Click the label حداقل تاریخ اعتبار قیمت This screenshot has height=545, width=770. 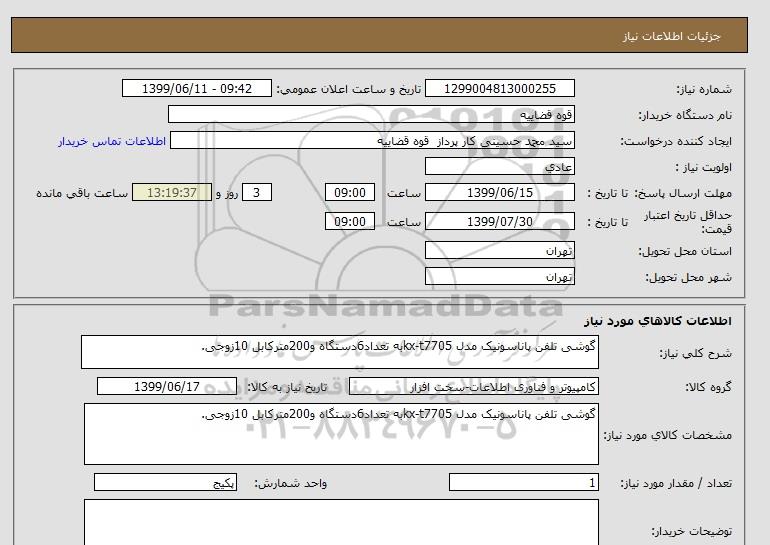pyautogui.click(x=688, y=222)
